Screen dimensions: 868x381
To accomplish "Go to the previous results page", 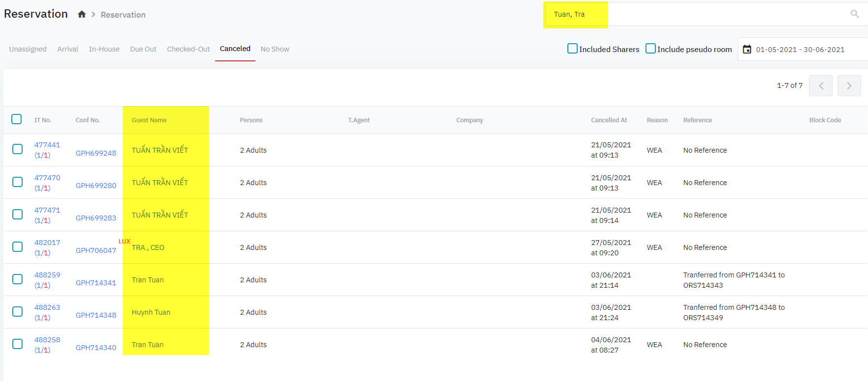I will click(x=820, y=85).
